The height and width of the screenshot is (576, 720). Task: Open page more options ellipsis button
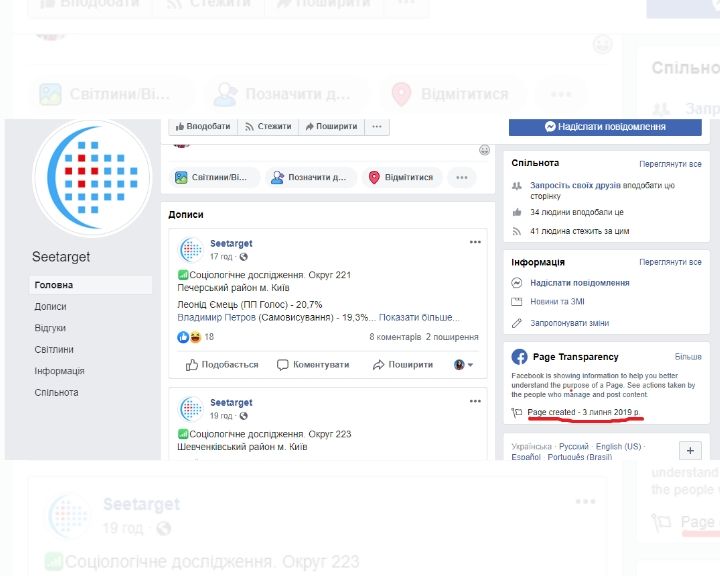click(377, 127)
